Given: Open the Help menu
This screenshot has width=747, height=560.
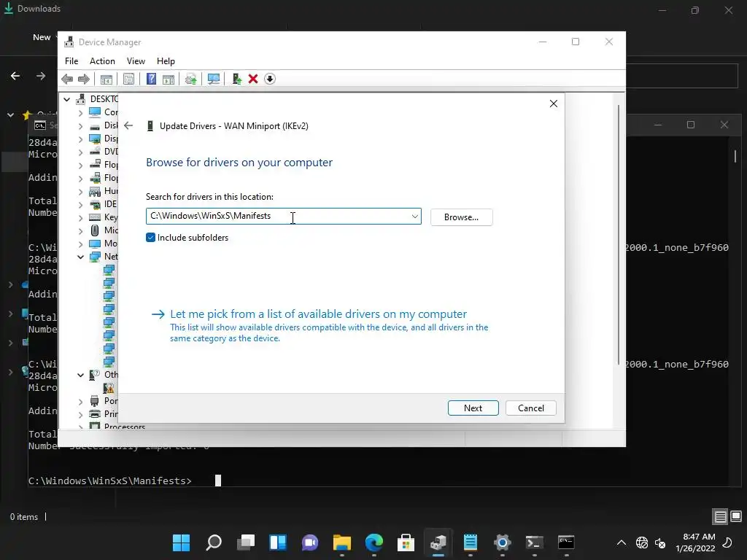Looking at the screenshot, I should click(166, 61).
